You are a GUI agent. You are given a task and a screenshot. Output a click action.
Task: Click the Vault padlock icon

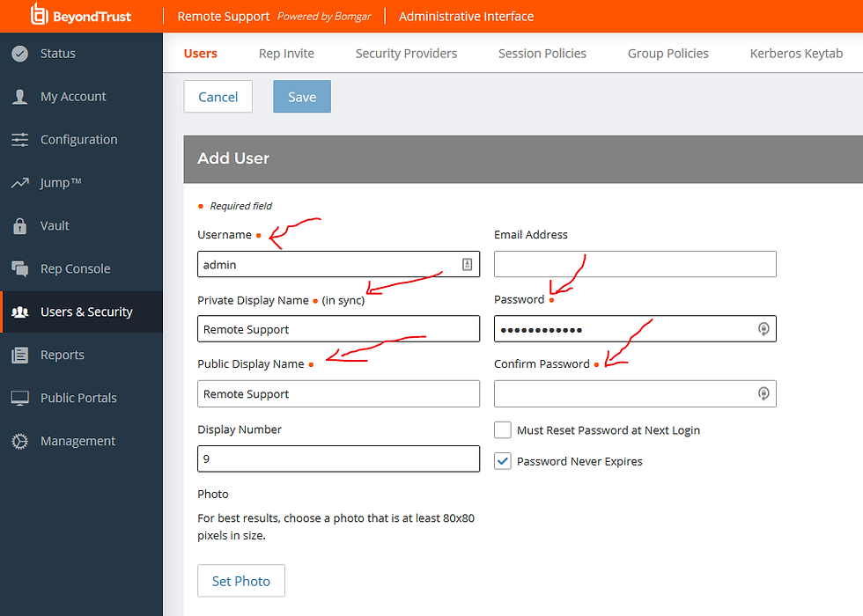click(x=19, y=225)
